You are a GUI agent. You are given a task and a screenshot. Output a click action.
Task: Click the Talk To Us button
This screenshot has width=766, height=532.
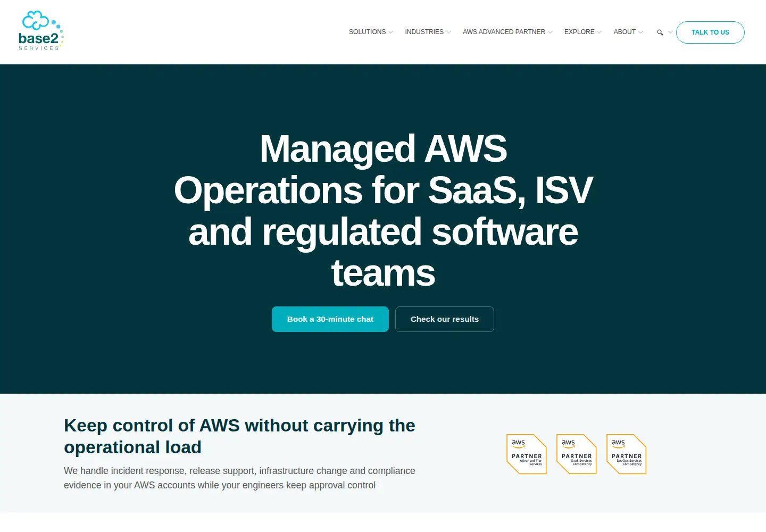click(710, 32)
